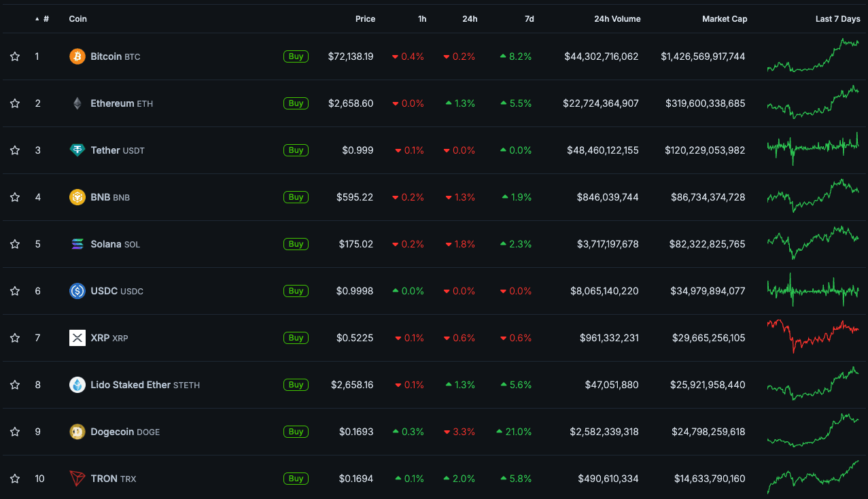Click the BNB coin logo icon
Screen dimensions: 868x499
(x=77, y=197)
